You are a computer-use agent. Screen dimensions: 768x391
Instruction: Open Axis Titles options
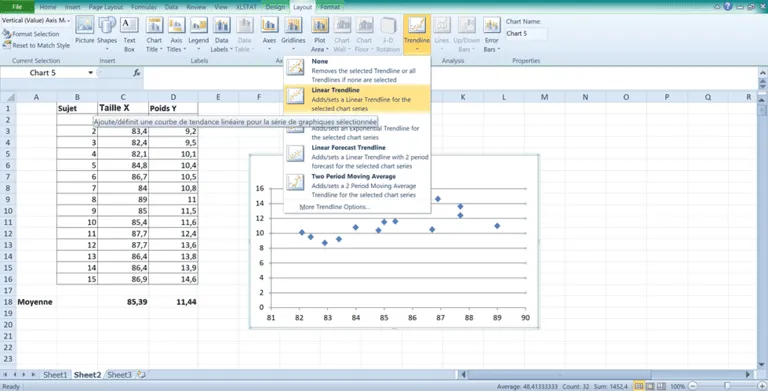pyautogui.click(x=176, y=34)
